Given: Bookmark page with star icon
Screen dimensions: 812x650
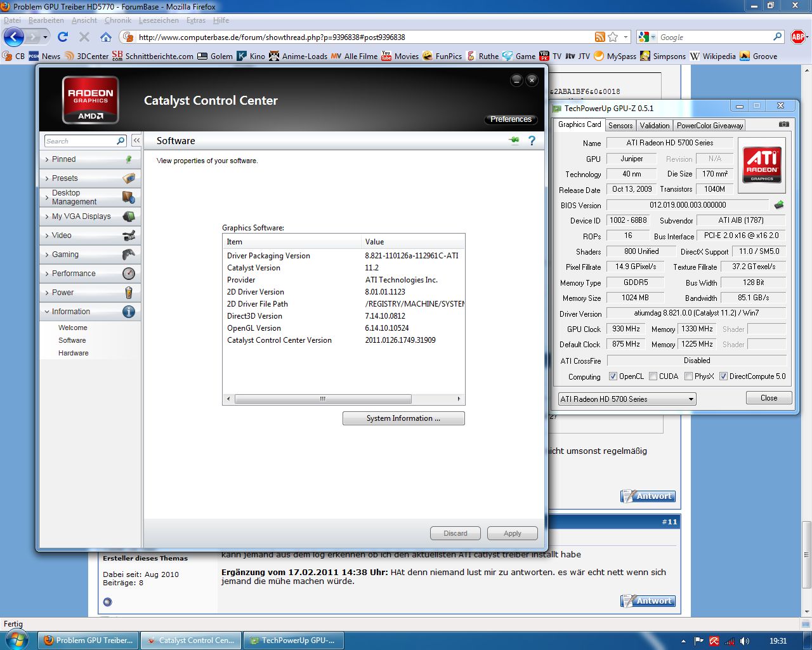Looking at the screenshot, I should pyautogui.click(x=613, y=37).
